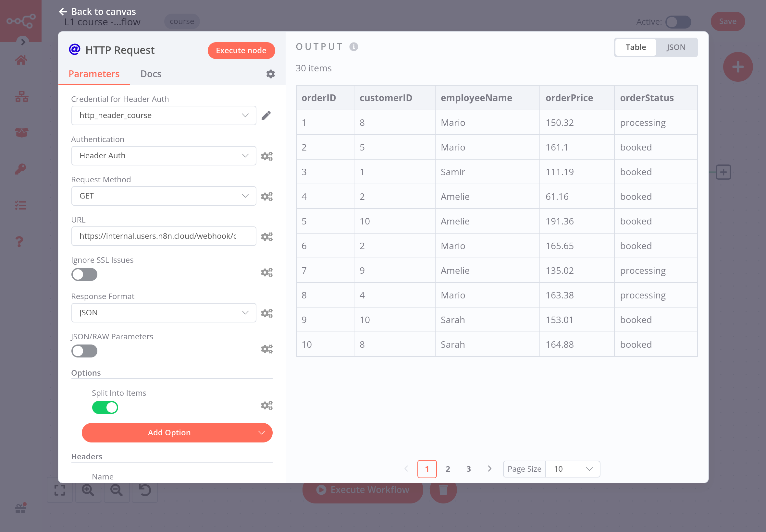This screenshot has height=532, width=766.
Task: Turn on JSON/RAW Parameters switch
Action: coord(84,351)
